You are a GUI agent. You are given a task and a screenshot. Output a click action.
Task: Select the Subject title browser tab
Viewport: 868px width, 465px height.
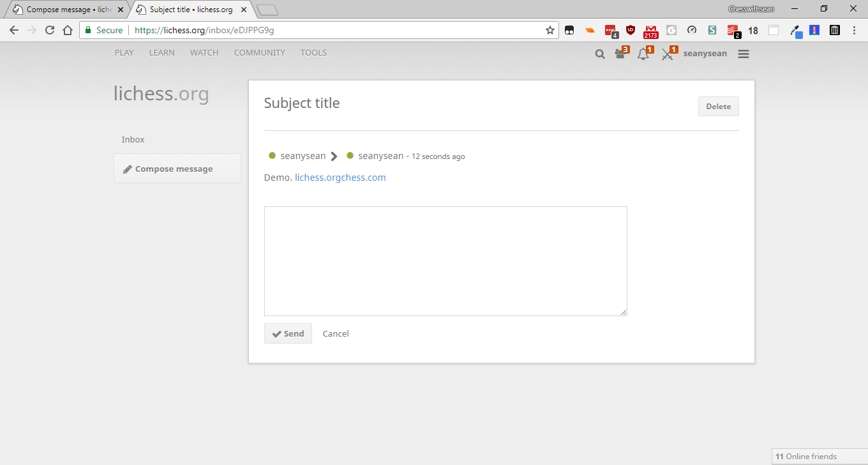point(191,10)
